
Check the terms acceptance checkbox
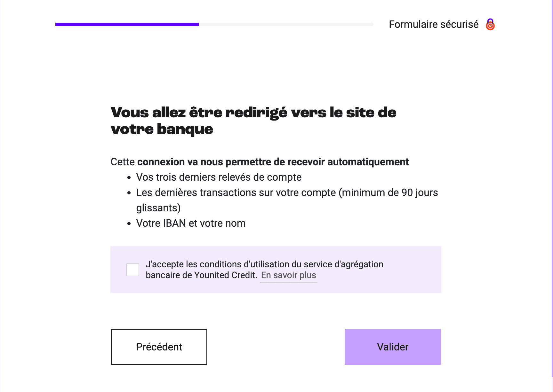133,270
